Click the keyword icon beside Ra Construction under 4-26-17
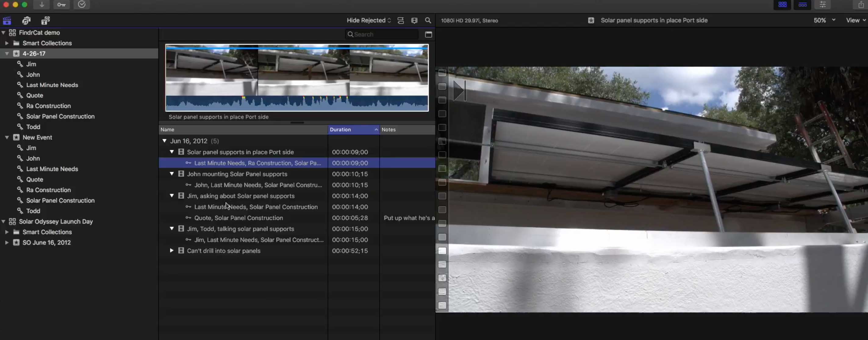This screenshot has height=340, width=868. click(x=20, y=106)
